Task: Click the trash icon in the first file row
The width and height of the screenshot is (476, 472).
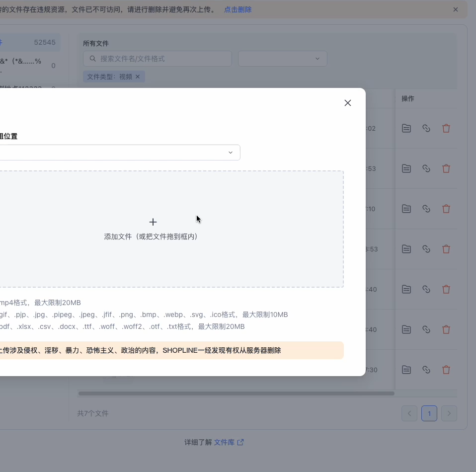Action: tap(446, 128)
